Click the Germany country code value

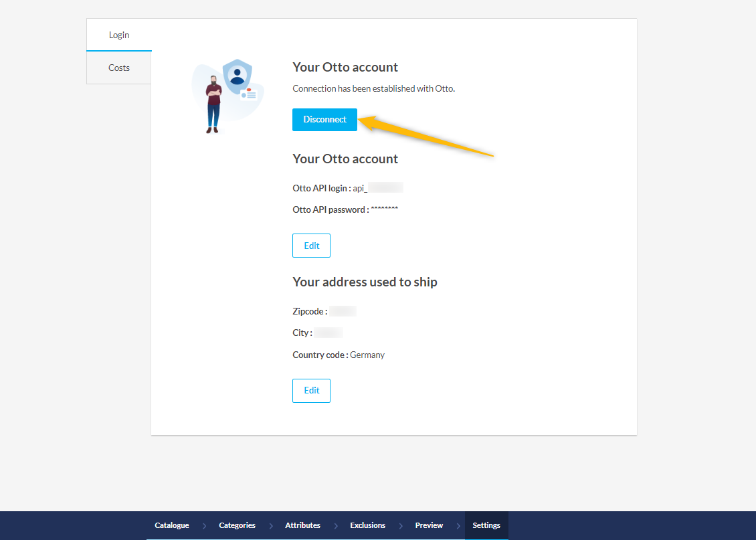point(367,355)
